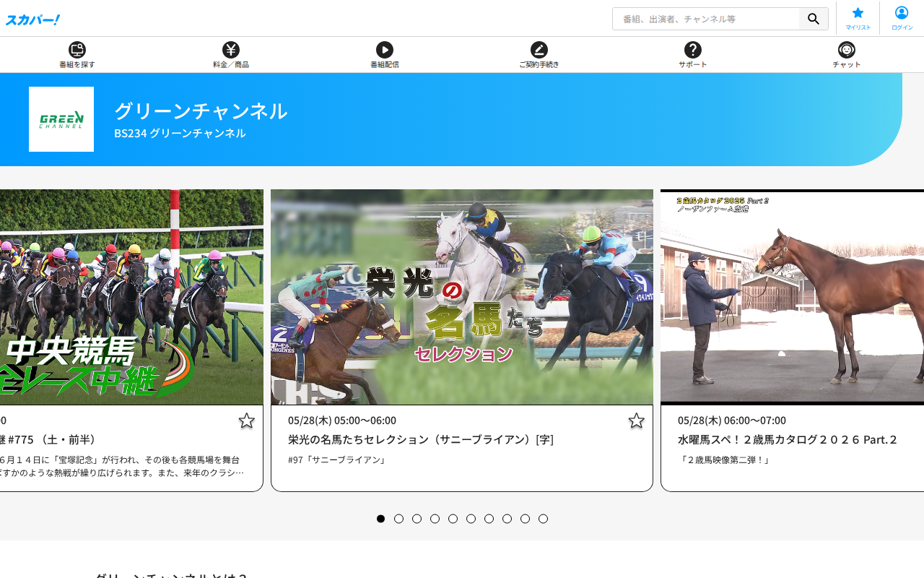Favorite the #775 (土・前半) program star
This screenshot has width=924, height=578.
click(247, 420)
